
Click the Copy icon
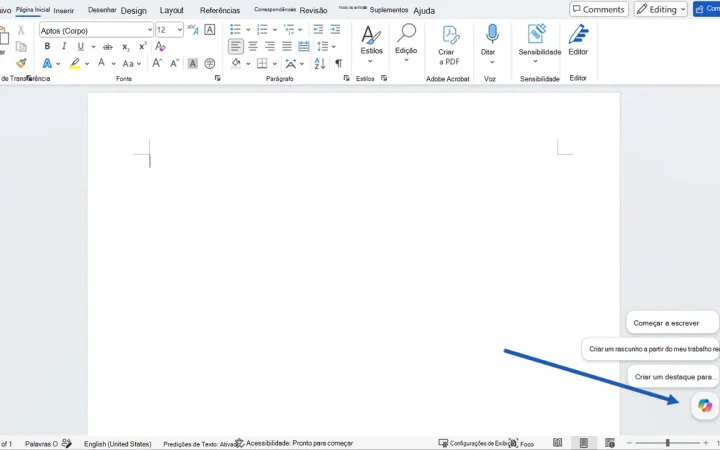click(x=21, y=46)
